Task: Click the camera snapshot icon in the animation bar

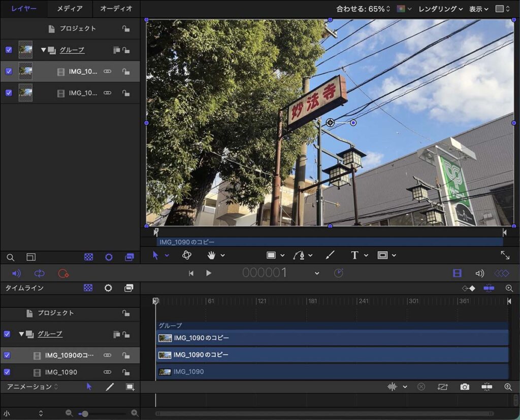Action: click(465, 387)
